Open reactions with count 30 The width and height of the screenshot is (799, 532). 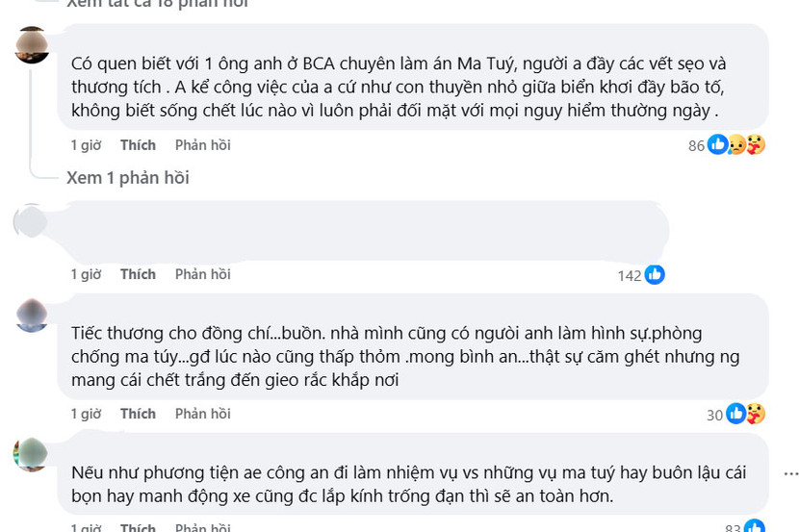click(745, 415)
